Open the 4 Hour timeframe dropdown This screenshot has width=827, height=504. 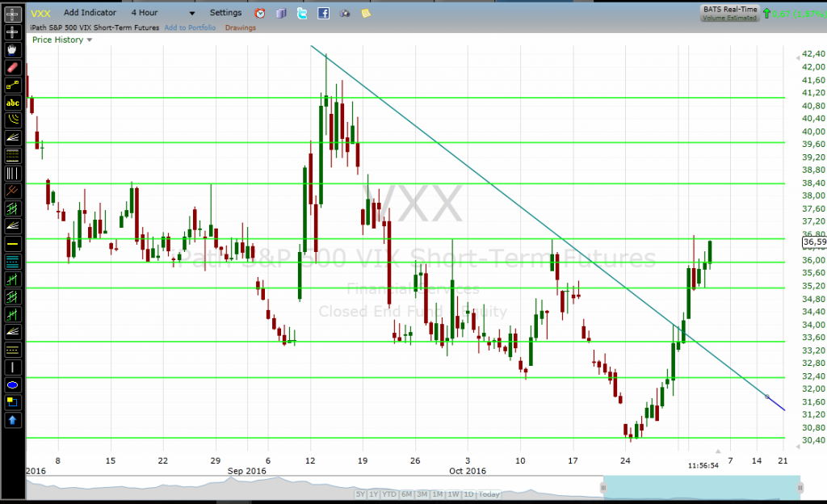coord(163,13)
